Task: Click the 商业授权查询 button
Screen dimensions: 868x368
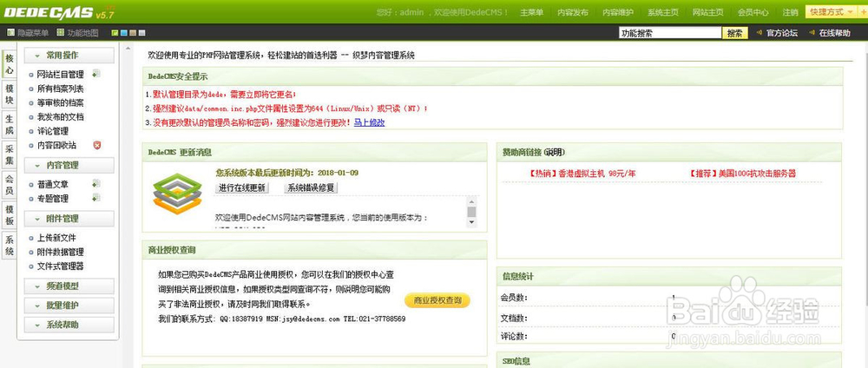Action: coord(437,300)
